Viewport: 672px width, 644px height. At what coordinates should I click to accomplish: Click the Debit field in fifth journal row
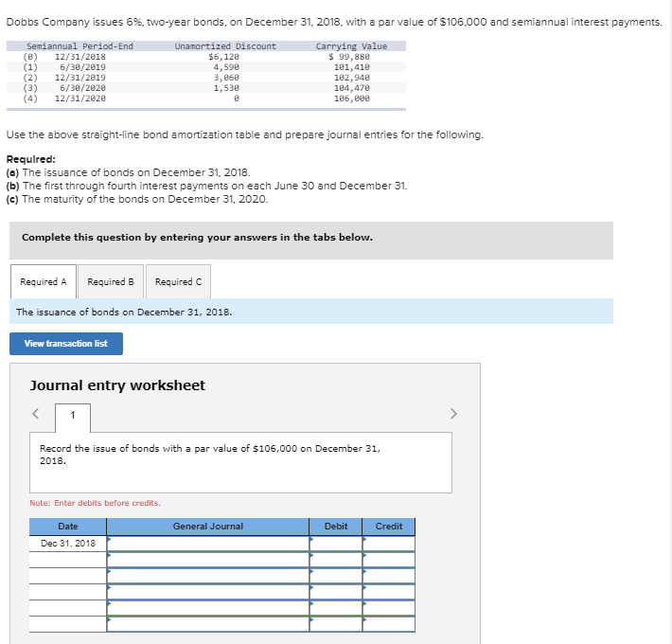[x=336, y=608]
